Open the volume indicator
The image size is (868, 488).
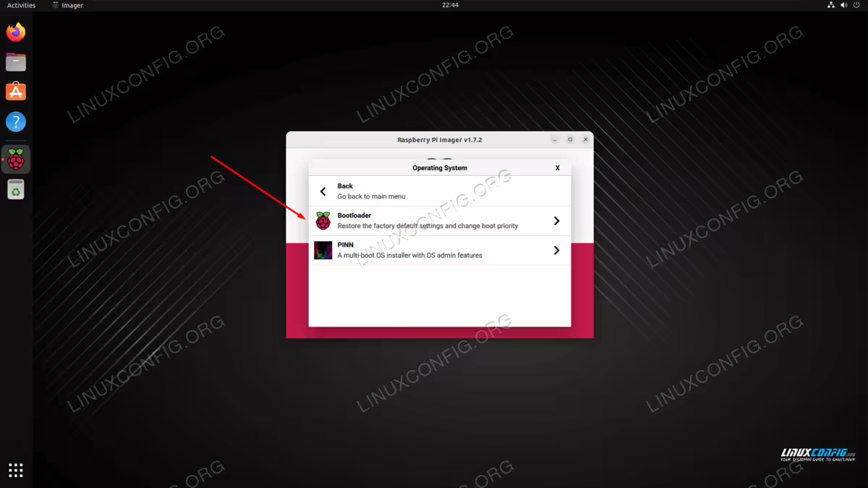(845, 5)
